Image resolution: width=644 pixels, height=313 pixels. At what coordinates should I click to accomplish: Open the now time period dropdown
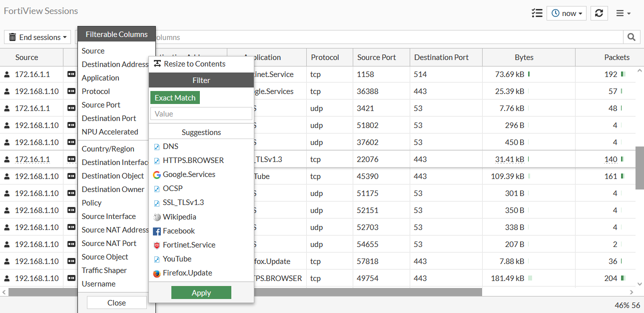pyautogui.click(x=566, y=13)
